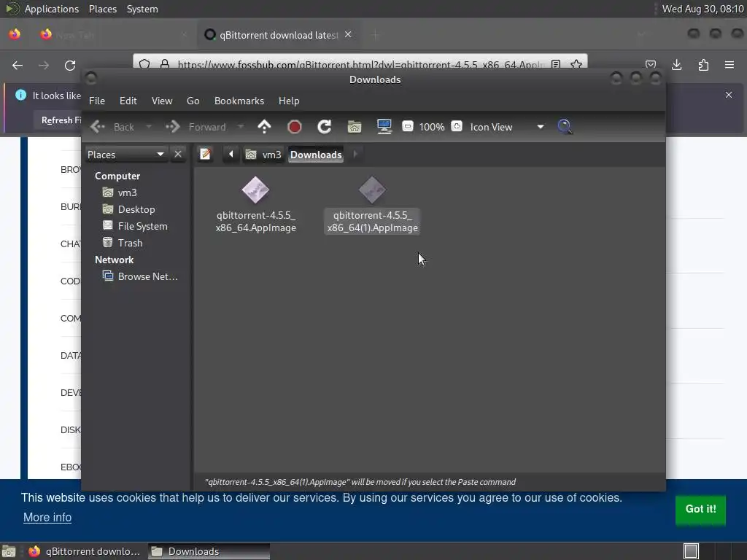The height and width of the screenshot is (560, 747).
Task: Click the left arrow in the path bar
Action: [x=231, y=155]
